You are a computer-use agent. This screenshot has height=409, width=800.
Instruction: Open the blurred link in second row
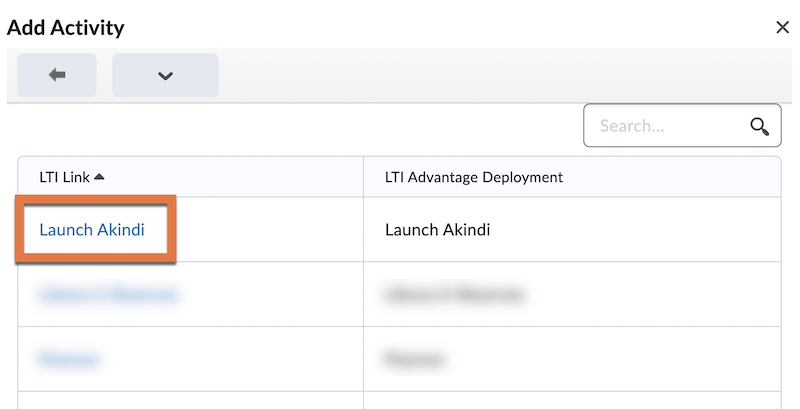pyautogui.click(x=108, y=295)
